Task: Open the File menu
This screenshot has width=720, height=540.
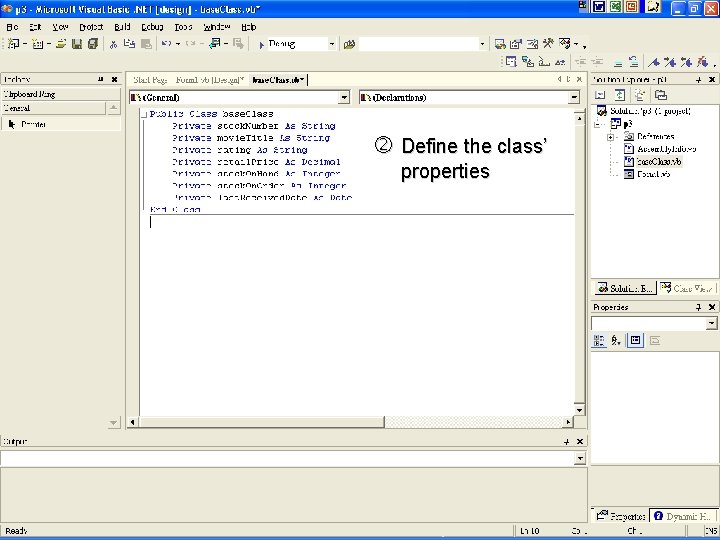Action: (12, 27)
